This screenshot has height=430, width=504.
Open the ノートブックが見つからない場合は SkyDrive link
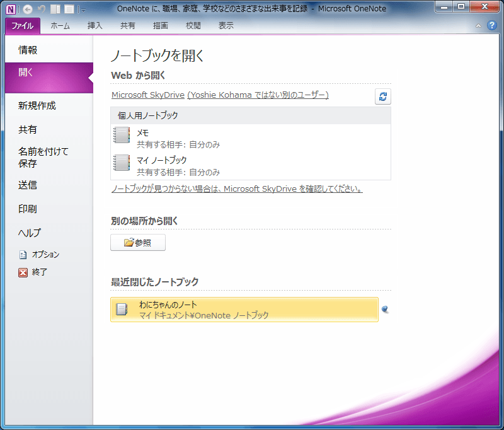pos(237,189)
